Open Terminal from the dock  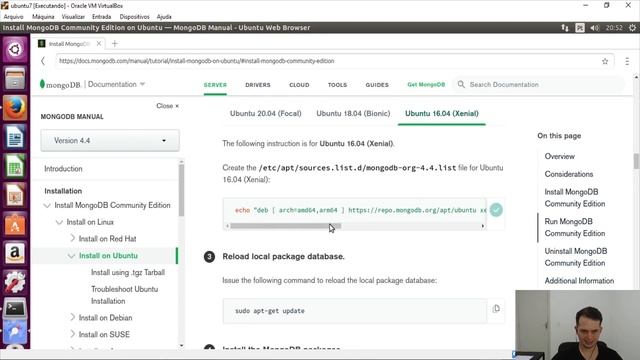15,309
